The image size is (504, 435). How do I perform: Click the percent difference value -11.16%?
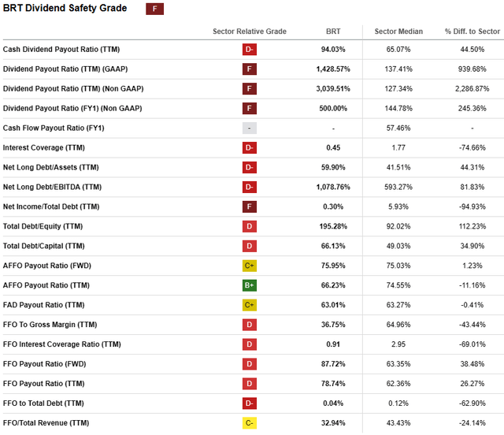pos(472,285)
